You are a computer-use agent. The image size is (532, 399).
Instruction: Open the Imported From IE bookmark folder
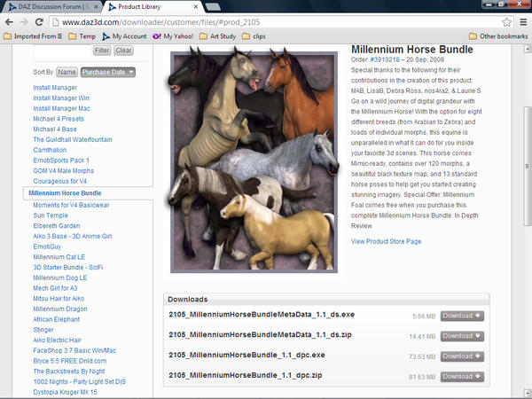33,36
